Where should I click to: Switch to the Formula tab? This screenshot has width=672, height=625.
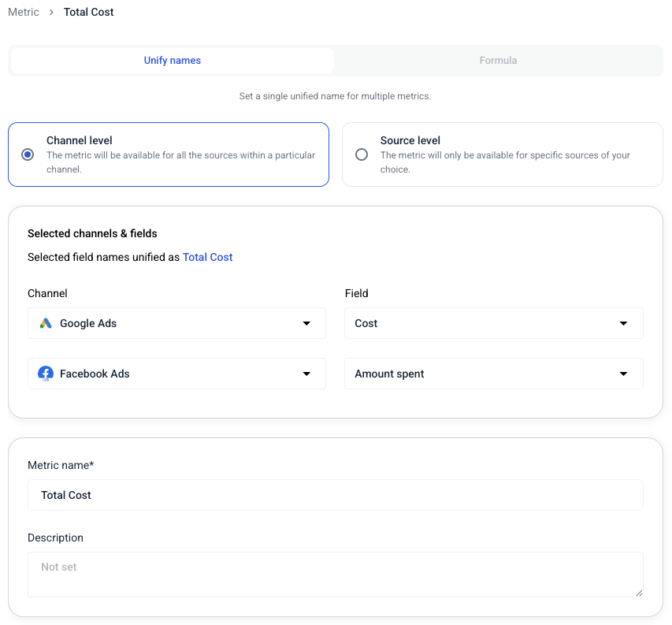[498, 60]
